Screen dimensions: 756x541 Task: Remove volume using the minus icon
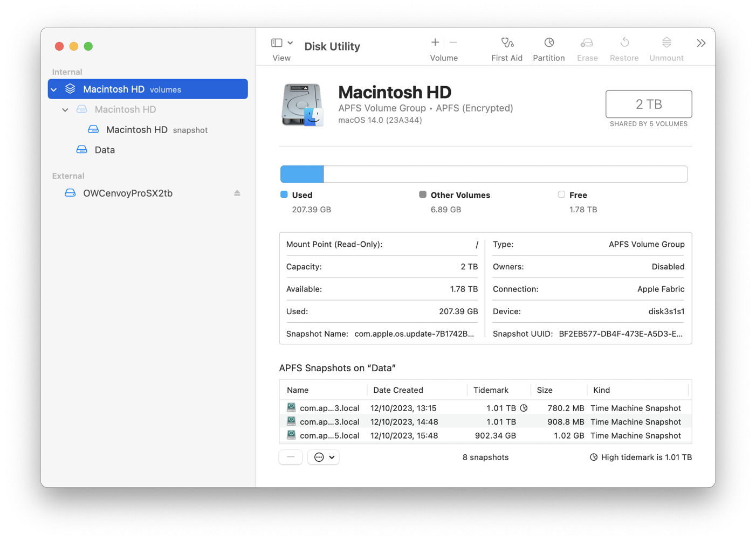pyautogui.click(x=453, y=43)
